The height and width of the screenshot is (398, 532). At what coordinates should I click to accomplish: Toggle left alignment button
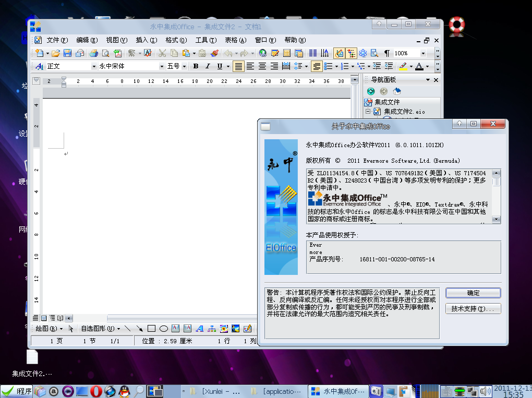(250, 66)
